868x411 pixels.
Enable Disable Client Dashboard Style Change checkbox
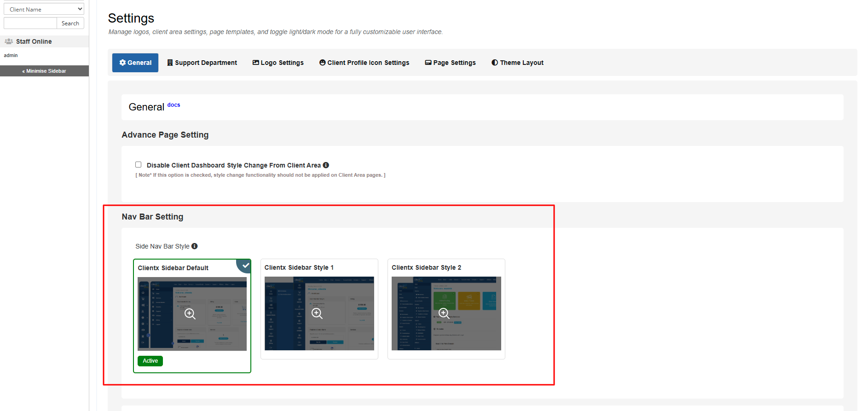point(138,165)
